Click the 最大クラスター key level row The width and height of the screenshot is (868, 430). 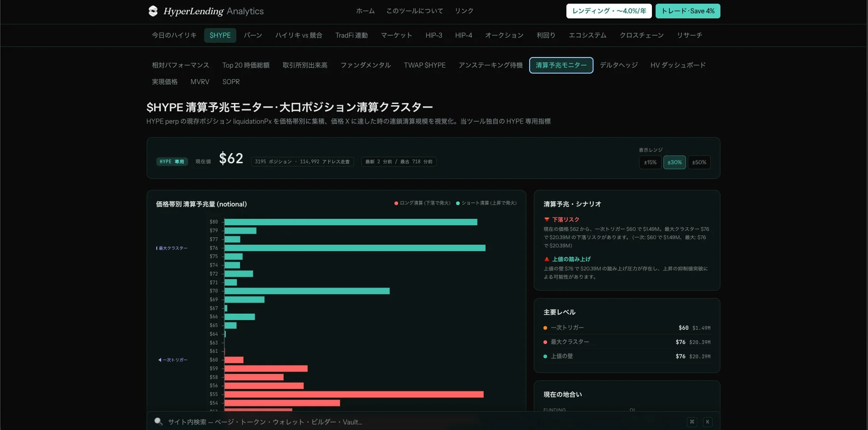pyautogui.click(x=627, y=342)
